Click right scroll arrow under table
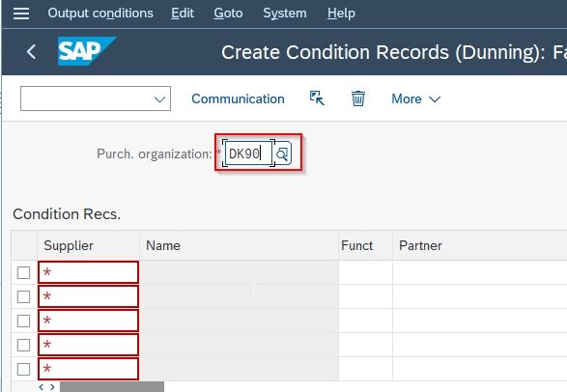The image size is (567, 392). (x=52, y=387)
